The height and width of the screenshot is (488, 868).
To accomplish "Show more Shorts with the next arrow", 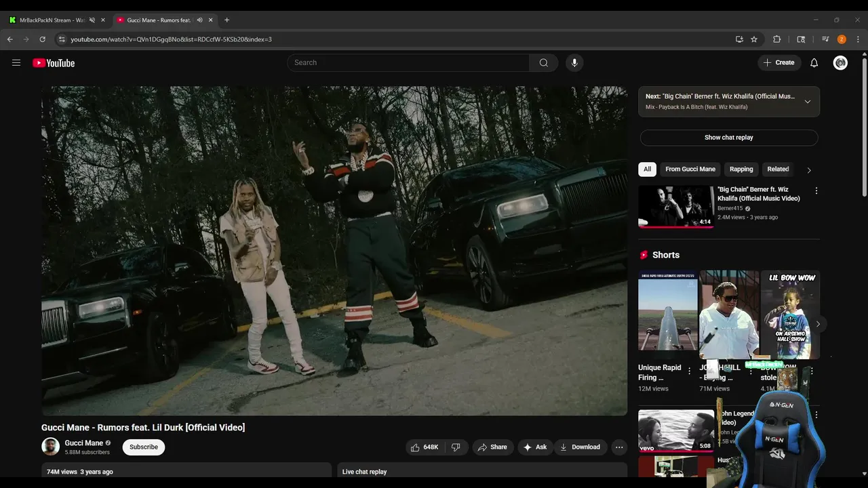I will (x=818, y=324).
